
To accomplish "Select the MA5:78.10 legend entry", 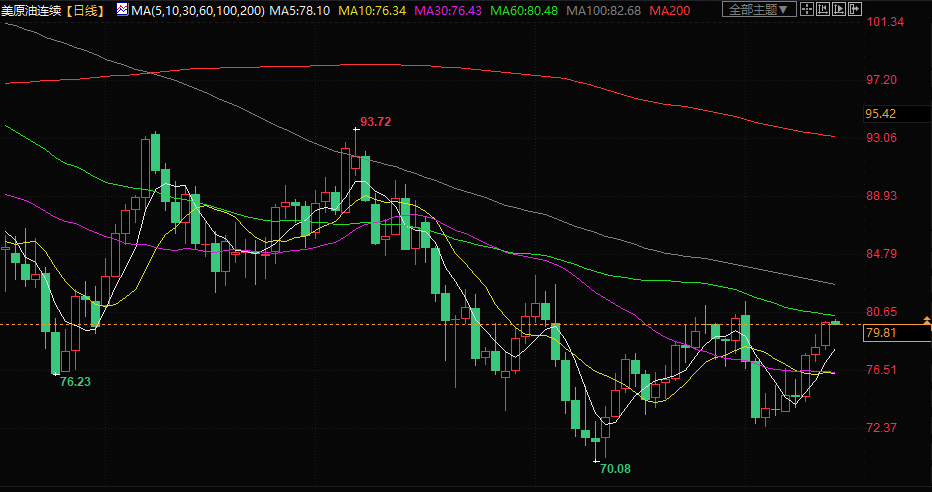I will (x=301, y=10).
